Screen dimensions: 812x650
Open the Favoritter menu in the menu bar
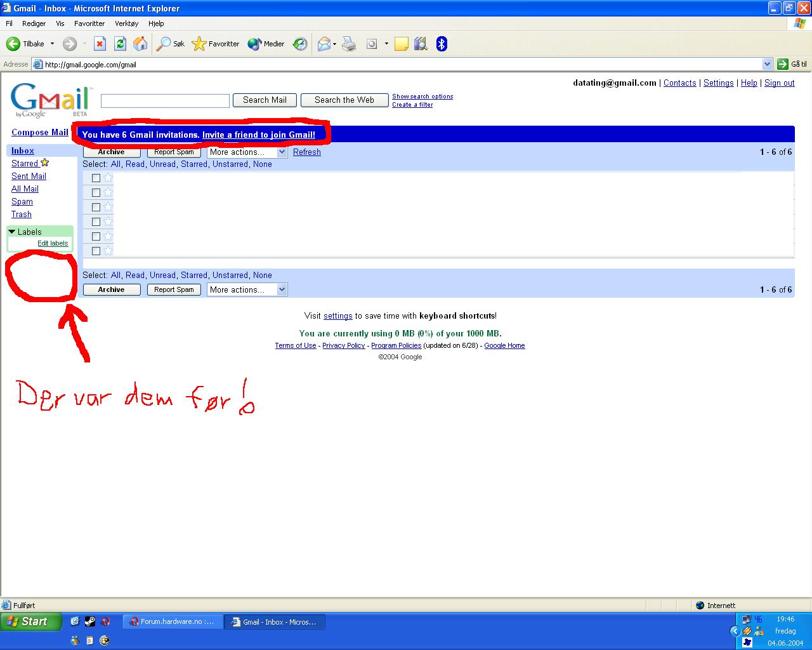pyautogui.click(x=89, y=23)
